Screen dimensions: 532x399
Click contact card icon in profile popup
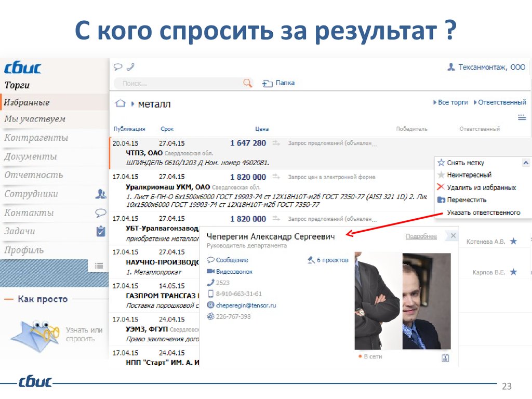pyautogui.click(x=445, y=357)
